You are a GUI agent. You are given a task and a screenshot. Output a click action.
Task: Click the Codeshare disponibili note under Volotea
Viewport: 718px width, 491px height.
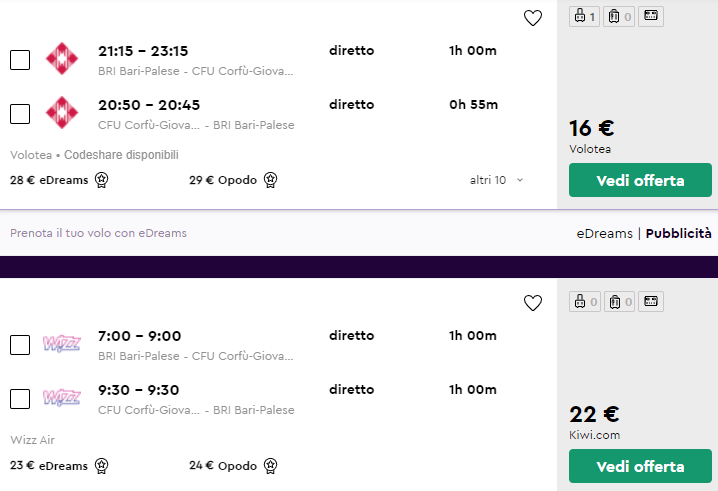(121, 155)
